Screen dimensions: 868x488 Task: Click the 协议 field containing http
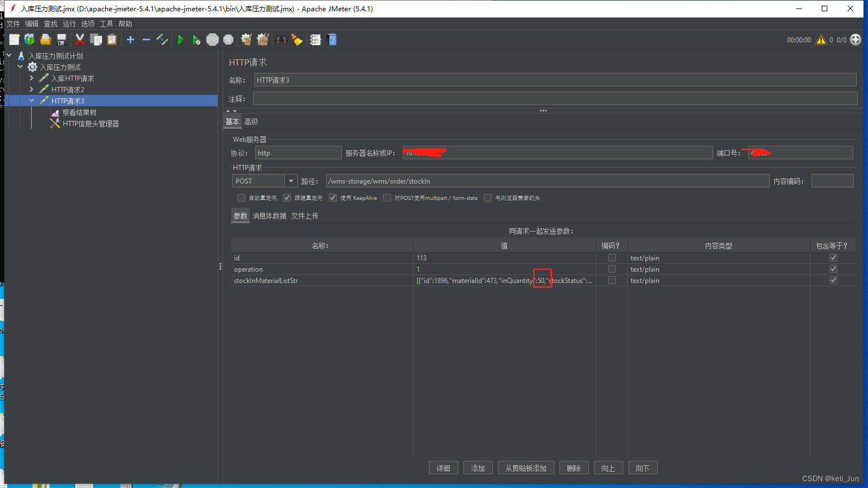pos(298,152)
